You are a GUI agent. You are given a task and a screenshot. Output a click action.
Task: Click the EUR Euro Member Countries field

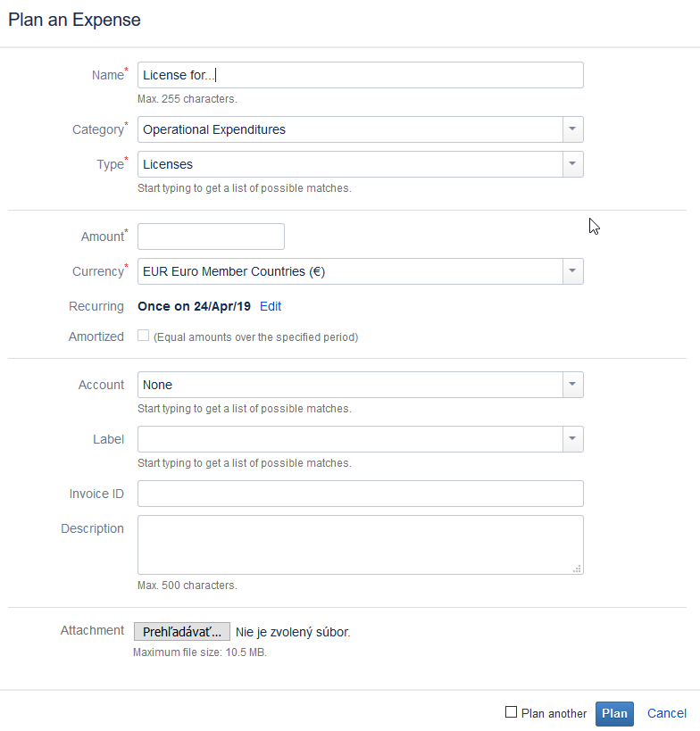click(x=350, y=271)
